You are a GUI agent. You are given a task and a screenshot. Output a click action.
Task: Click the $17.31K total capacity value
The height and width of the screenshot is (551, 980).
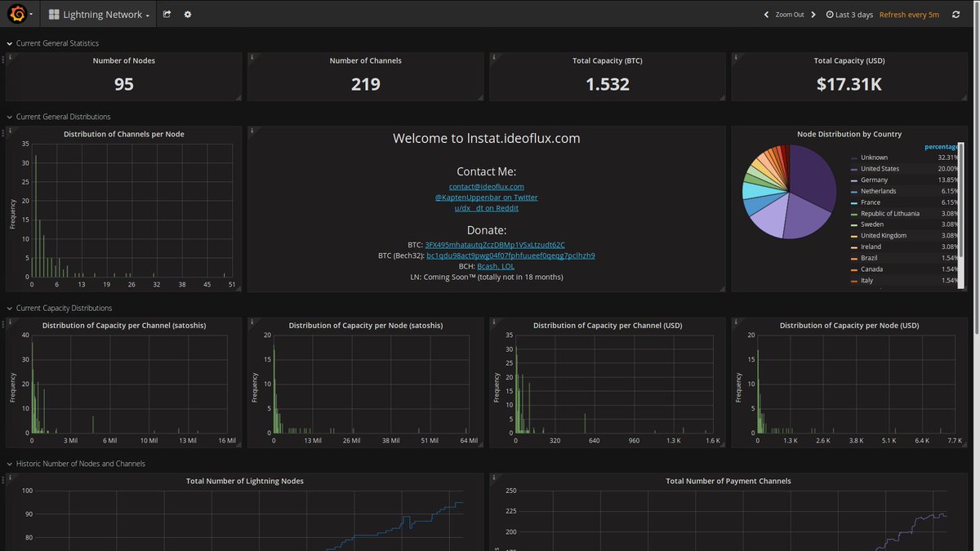[x=849, y=84]
